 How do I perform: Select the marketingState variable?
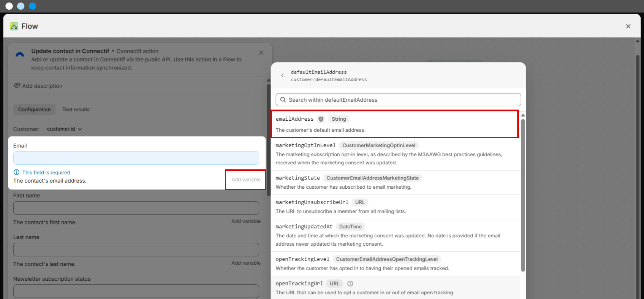(395, 183)
